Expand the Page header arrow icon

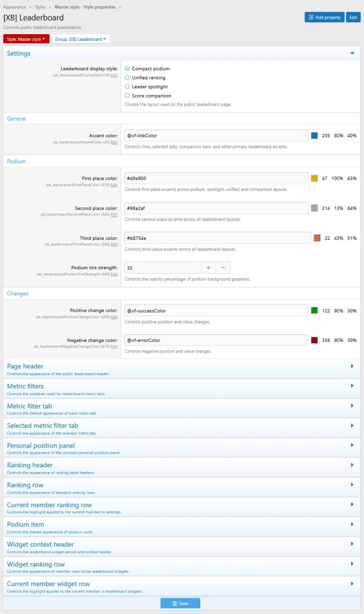coord(352,366)
